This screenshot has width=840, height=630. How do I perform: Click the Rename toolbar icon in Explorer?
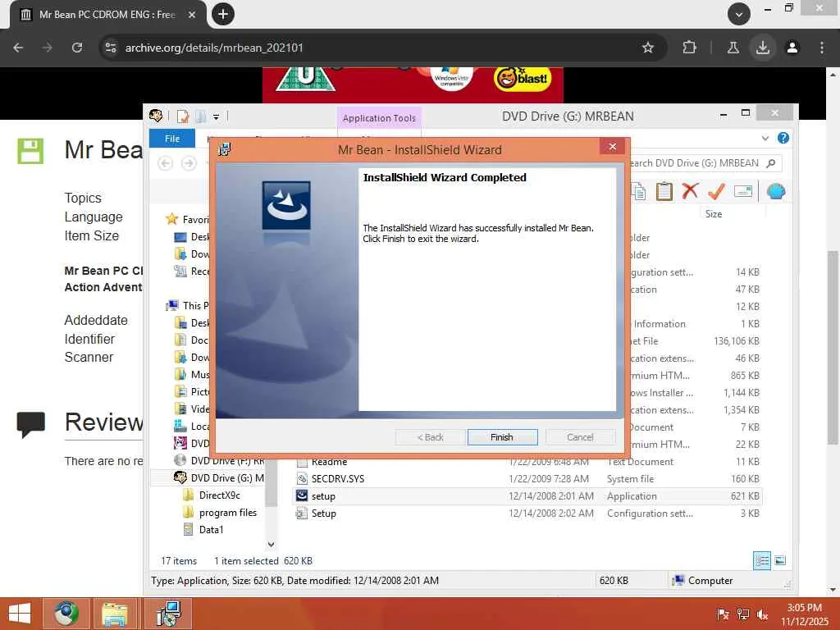point(743,190)
